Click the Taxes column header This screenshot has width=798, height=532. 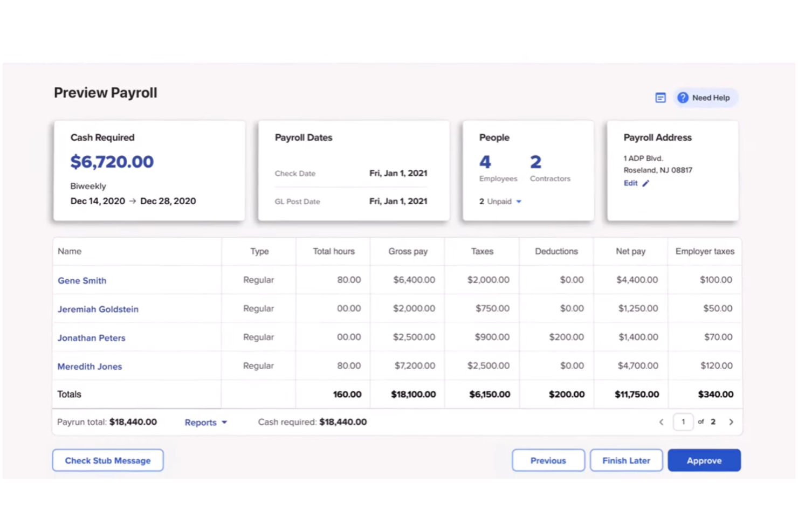(482, 251)
